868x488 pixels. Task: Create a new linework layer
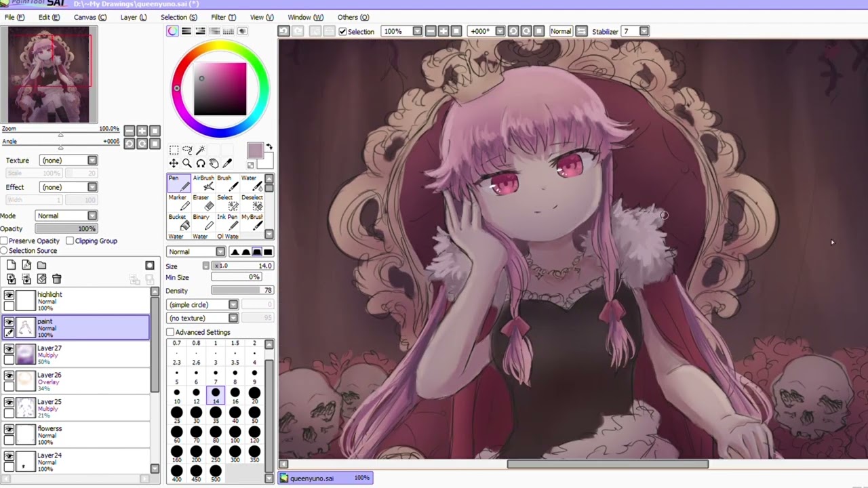26,265
